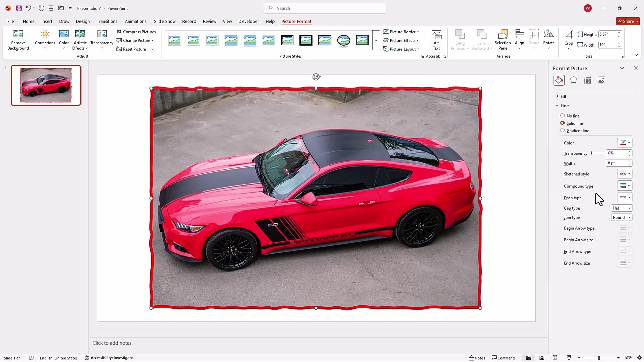This screenshot has width=644, height=362.
Task: Click to add notes area
Action: 112,343
